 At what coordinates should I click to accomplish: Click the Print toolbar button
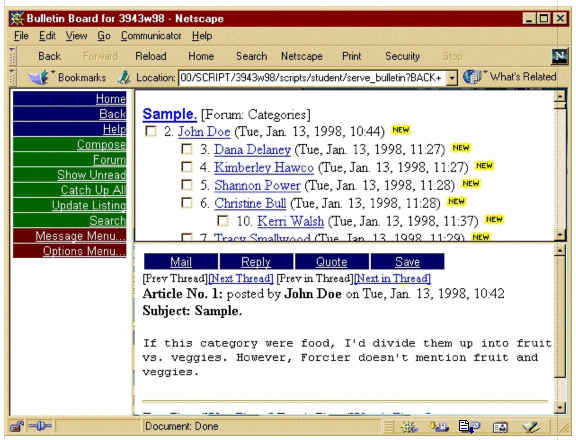click(352, 56)
